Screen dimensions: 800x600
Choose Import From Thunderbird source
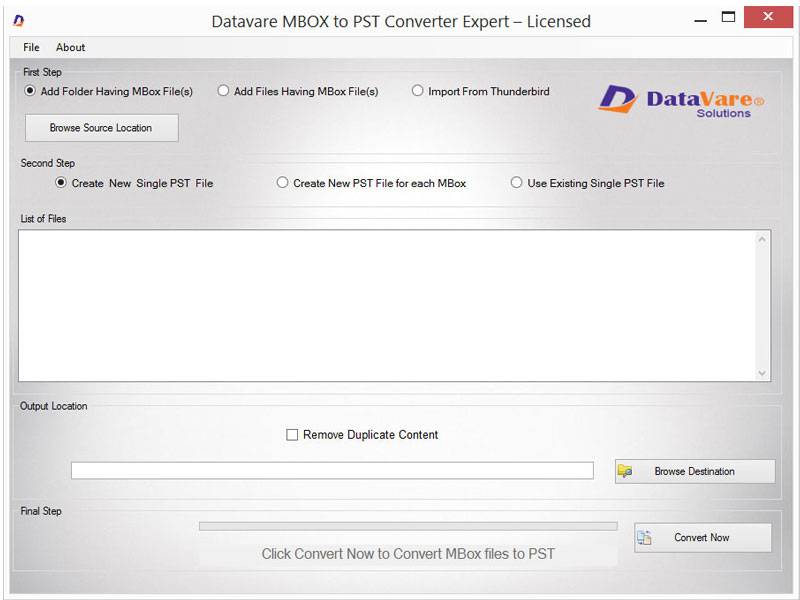[x=417, y=90]
